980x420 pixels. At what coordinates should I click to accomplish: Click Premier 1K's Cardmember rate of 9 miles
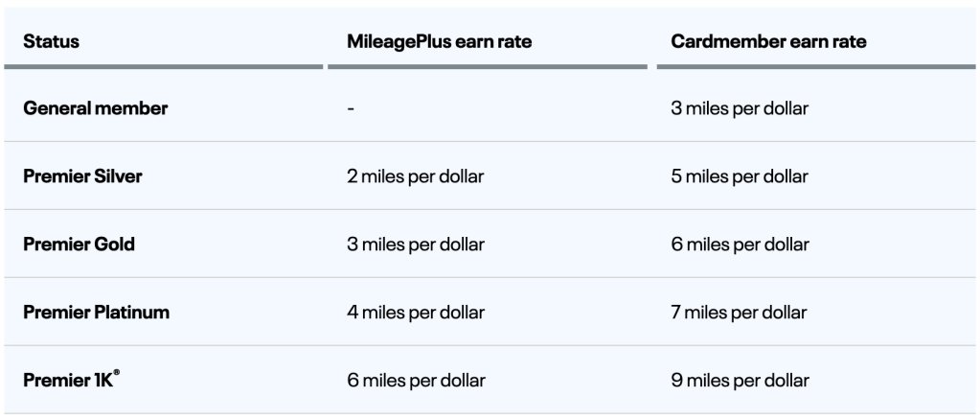pyautogui.click(x=740, y=380)
